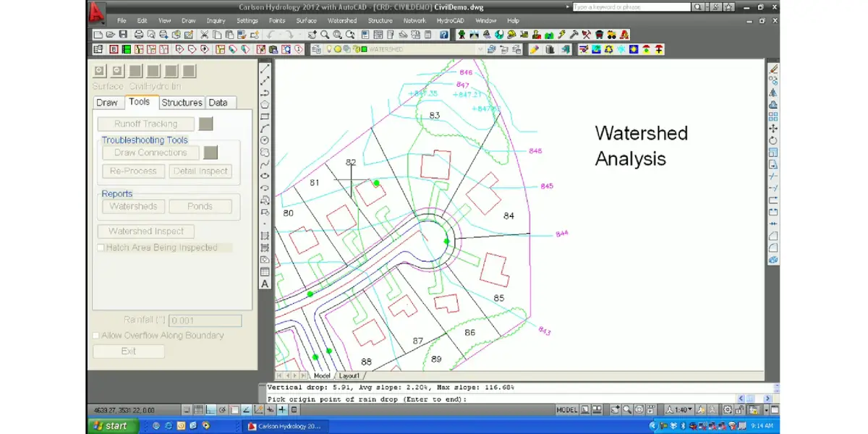Screen dimensions: 868x434
Task: Switch to the Draw tab
Action: [x=107, y=103]
